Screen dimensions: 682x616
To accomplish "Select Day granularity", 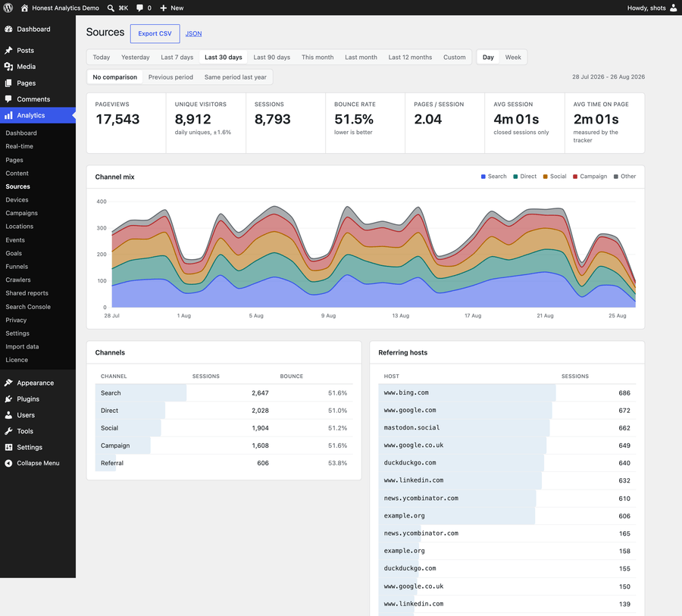I will point(488,58).
